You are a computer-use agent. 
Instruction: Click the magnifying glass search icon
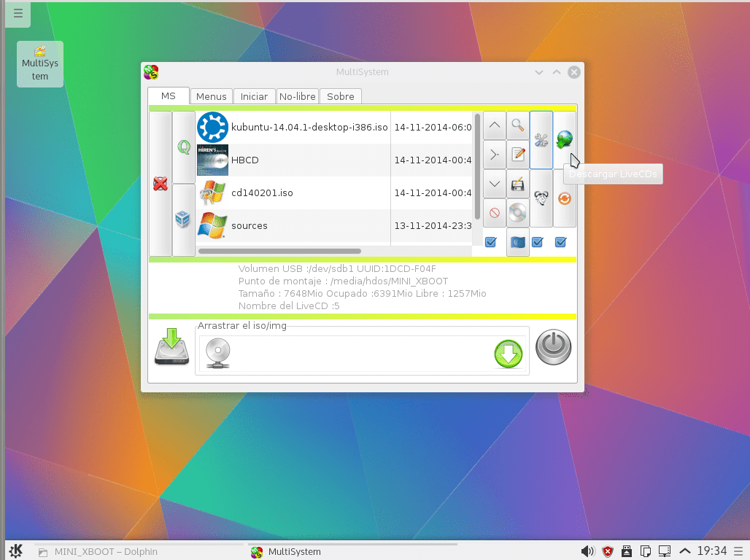point(517,125)
